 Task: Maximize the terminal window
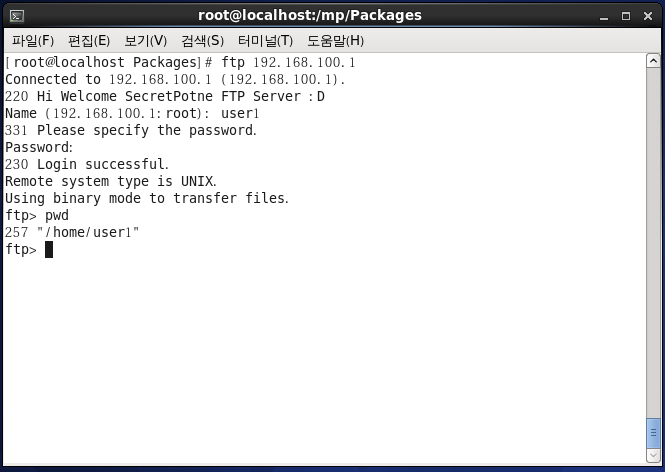click(x=626, y=16)
